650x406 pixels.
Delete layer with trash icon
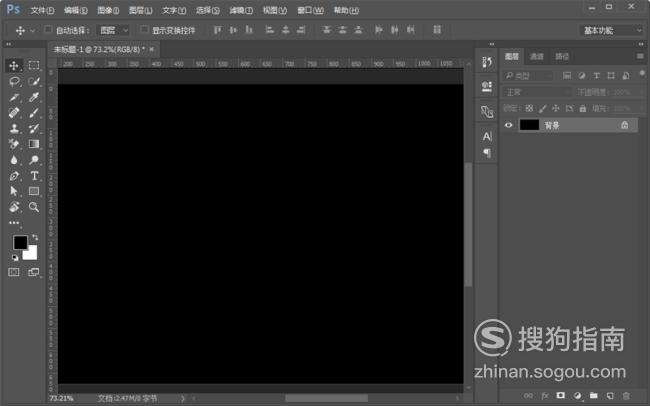coord(626,396)
